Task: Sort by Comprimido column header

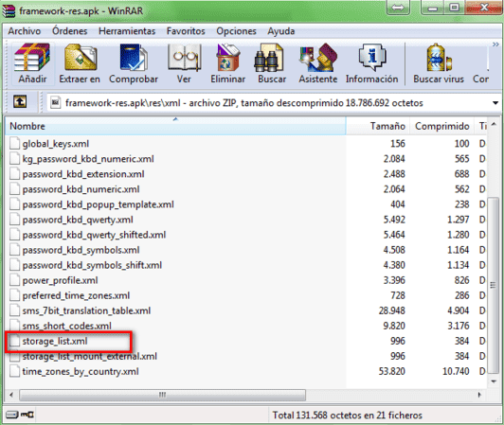Action: (442, 126)
